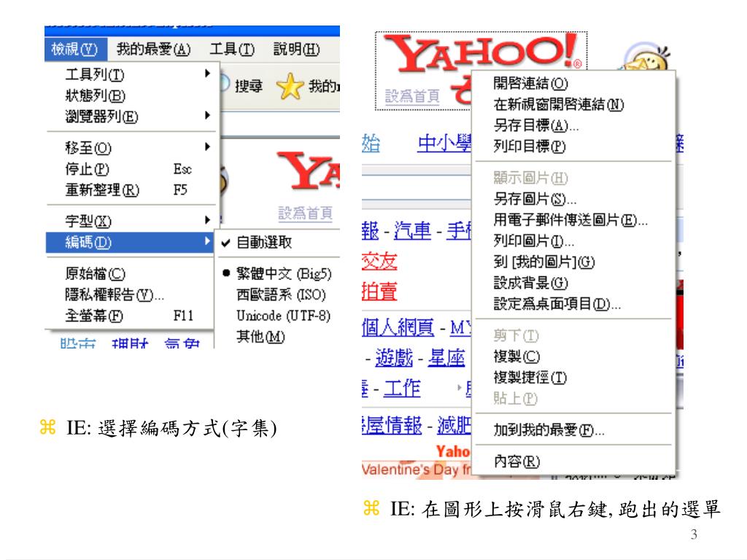Select 繁體中文 (Big5) encoding
The height and width of the screenshot is (560, 747).
click(278, 273)
